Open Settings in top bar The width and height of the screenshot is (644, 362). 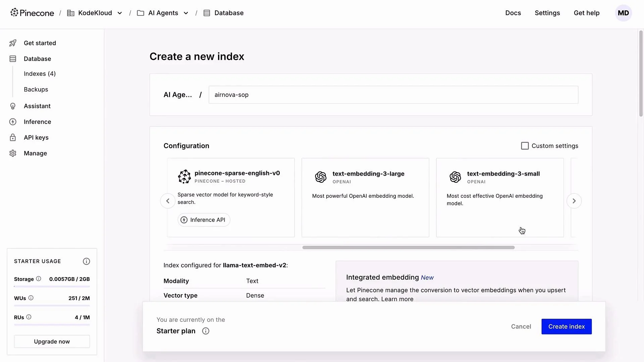click(547, 13)
